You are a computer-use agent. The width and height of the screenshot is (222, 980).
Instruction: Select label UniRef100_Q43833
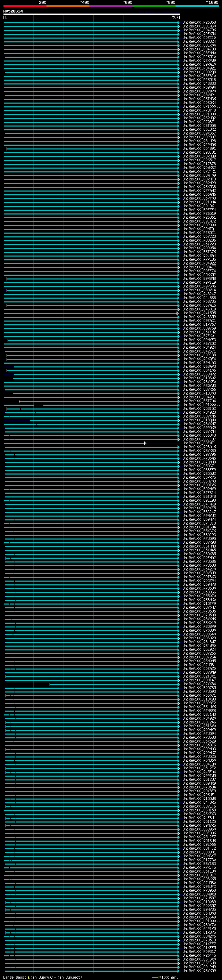coord(199,83)
